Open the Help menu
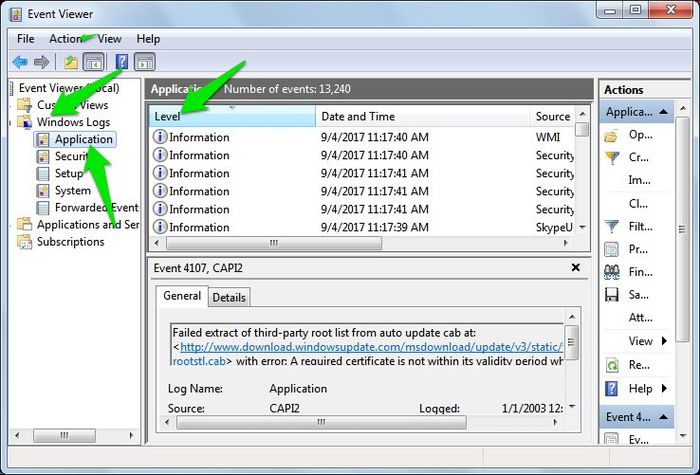The height and width of the screenshot is (475, 700). click(x=148, y=39)
